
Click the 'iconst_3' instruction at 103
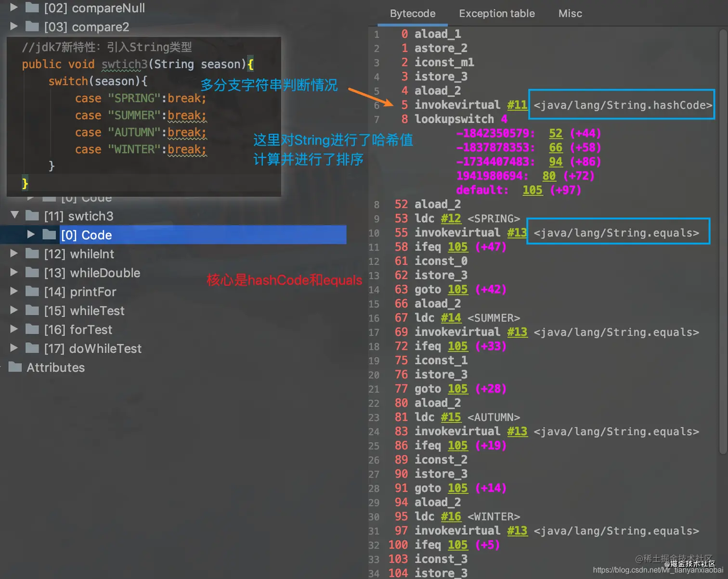(441, 559)
